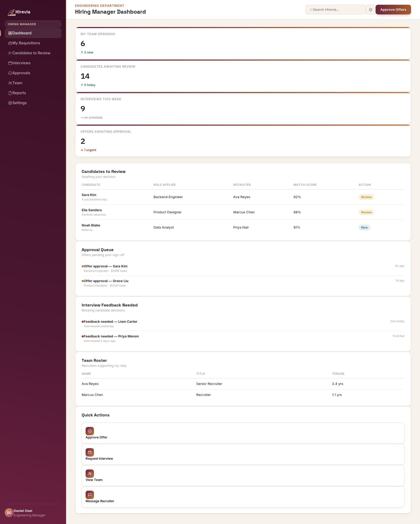Open the Team page
Image resolution: width=420 pixels, height=524 pixels.
(x=33, y=83)
